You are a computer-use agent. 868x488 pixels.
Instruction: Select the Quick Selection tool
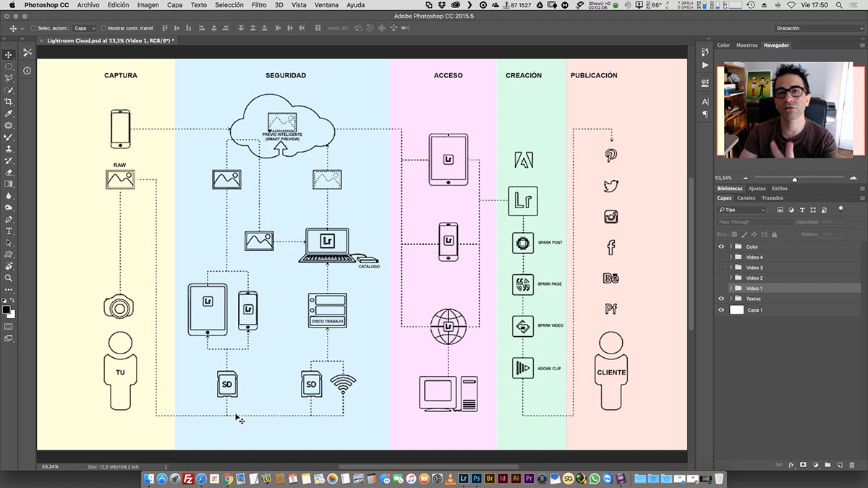tap(9, 90)
